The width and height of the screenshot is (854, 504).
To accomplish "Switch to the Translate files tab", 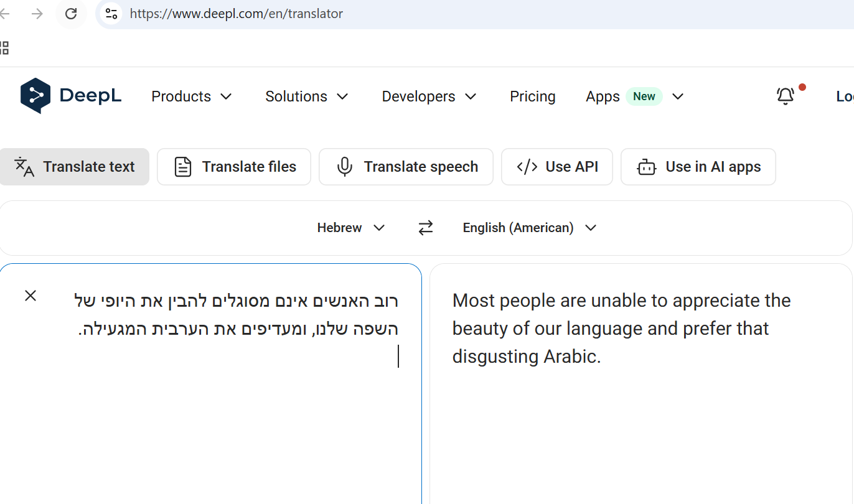I will pyautogui.click(x=234, y=167).
